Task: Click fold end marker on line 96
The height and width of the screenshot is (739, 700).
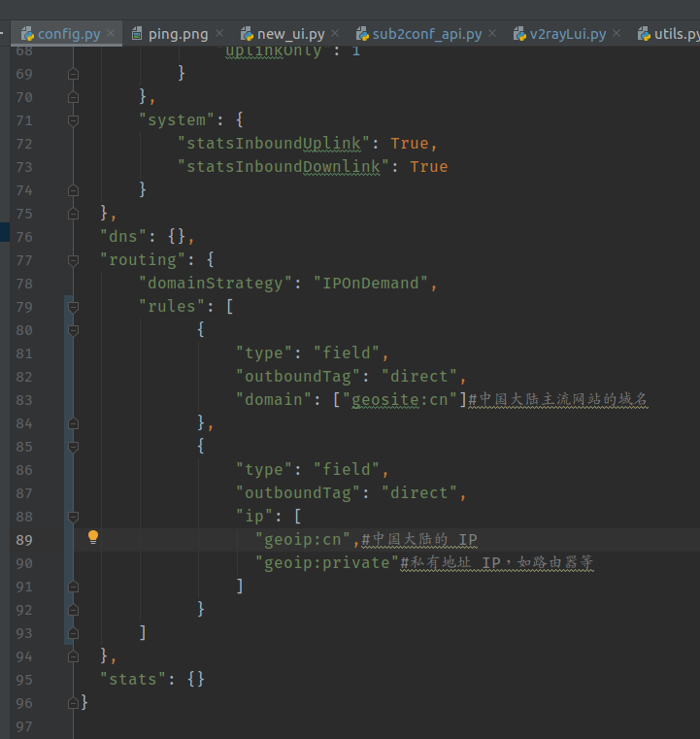Action: tap(73, 703)
